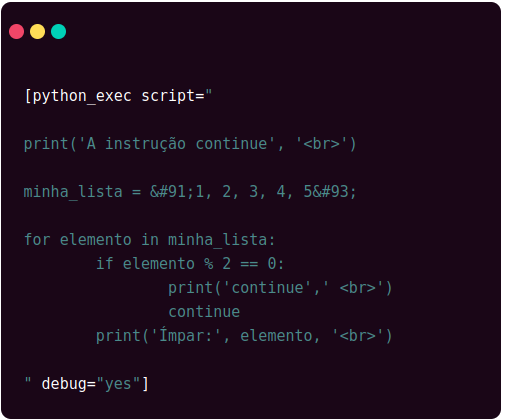Click the &#93; entity code

(334, 192)
